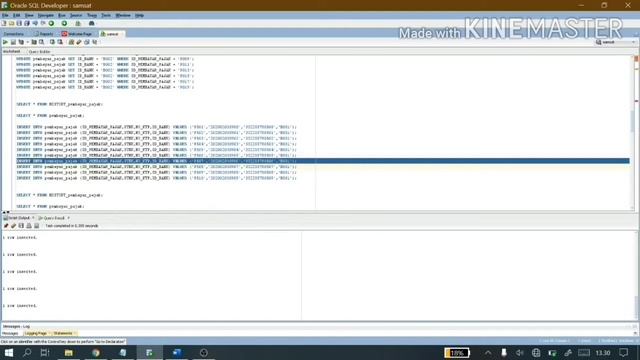Switch to the Reports tab
The height and width of the screenshot is (360, 640).
pyautogui.click(x=44, y=34)
